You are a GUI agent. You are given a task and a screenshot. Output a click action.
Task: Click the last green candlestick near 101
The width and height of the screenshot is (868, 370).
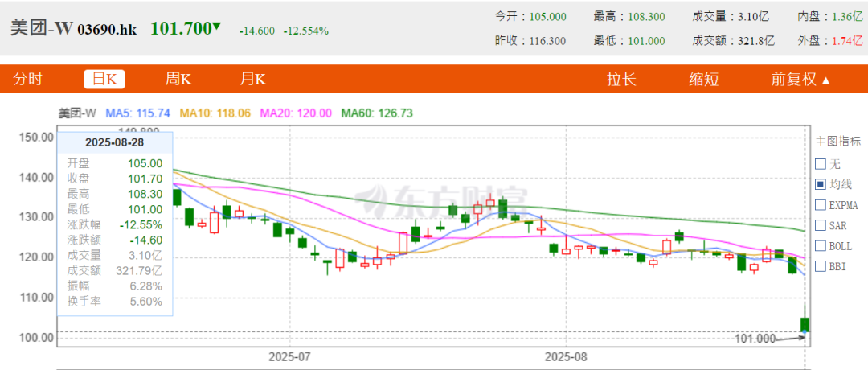[805, 325]
